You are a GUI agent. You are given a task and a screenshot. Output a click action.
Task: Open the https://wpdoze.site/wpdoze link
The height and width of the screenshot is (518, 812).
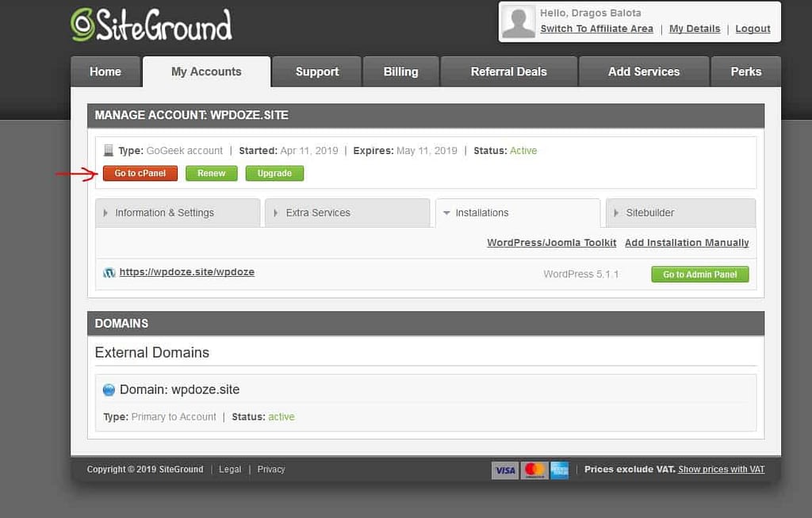pos(187,272)
